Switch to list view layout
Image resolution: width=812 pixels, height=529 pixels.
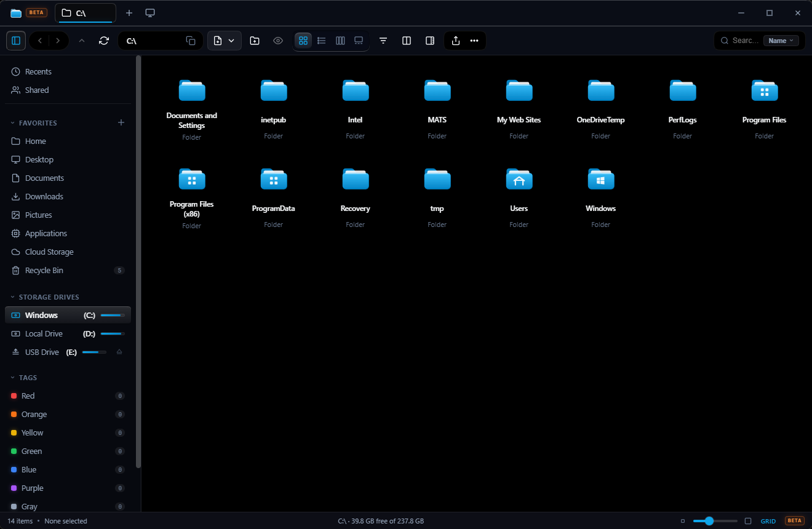click(321, 41)
